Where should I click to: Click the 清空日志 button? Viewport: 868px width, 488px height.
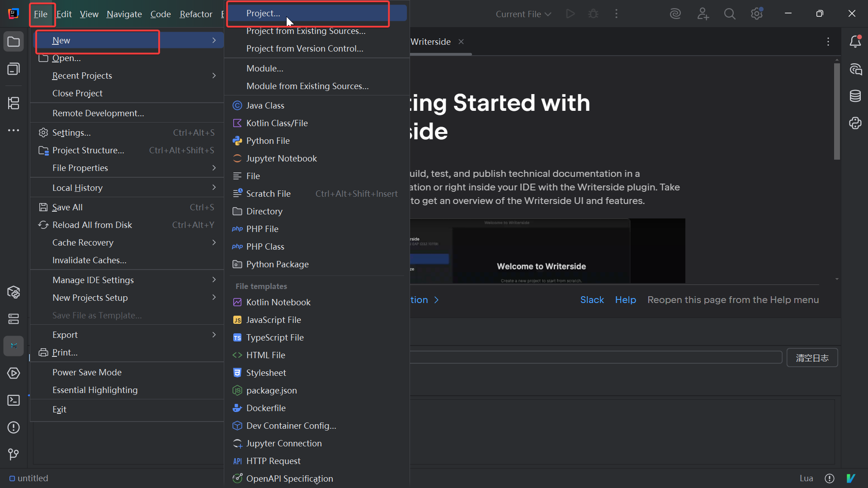click(x=812, y=358)
